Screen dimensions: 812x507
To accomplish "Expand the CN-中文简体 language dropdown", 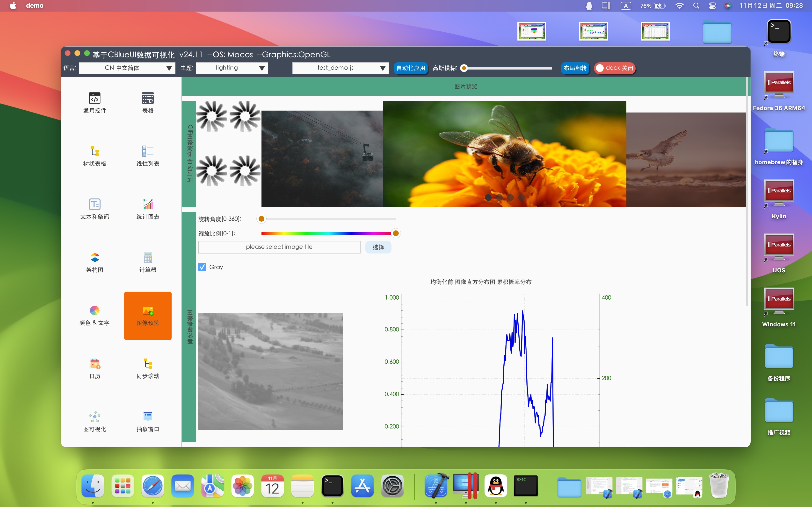I will [128, 68].
